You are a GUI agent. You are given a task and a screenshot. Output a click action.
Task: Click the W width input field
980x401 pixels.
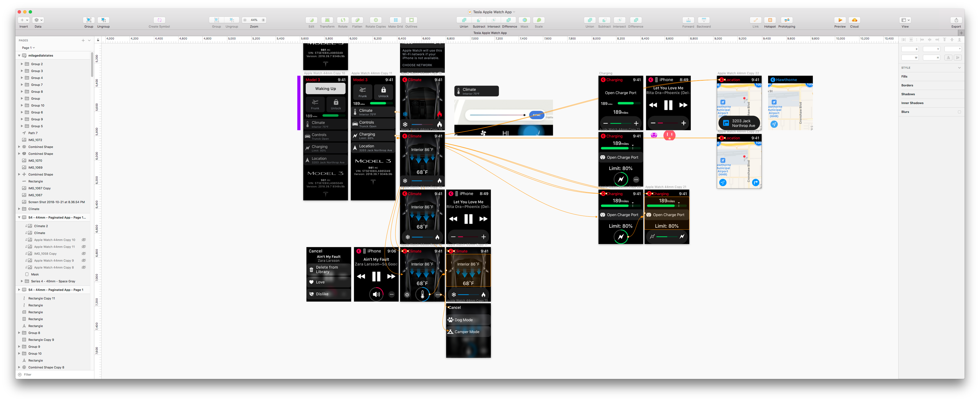(x=910, y=57)
